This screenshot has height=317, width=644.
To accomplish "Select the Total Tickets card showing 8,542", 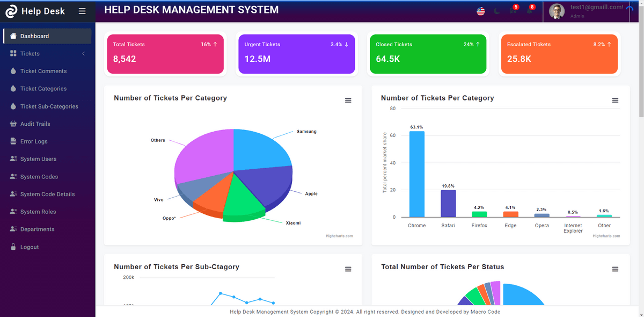I will click(165, 54).
